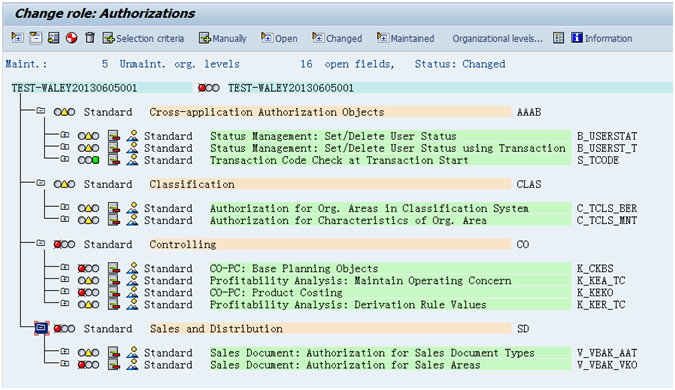Collapse the Classification folder node

coord(40,183)
